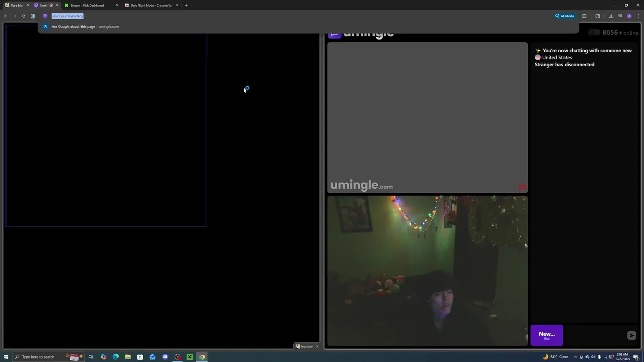Choose Ask Google about this page suggestion

[308, 26]
